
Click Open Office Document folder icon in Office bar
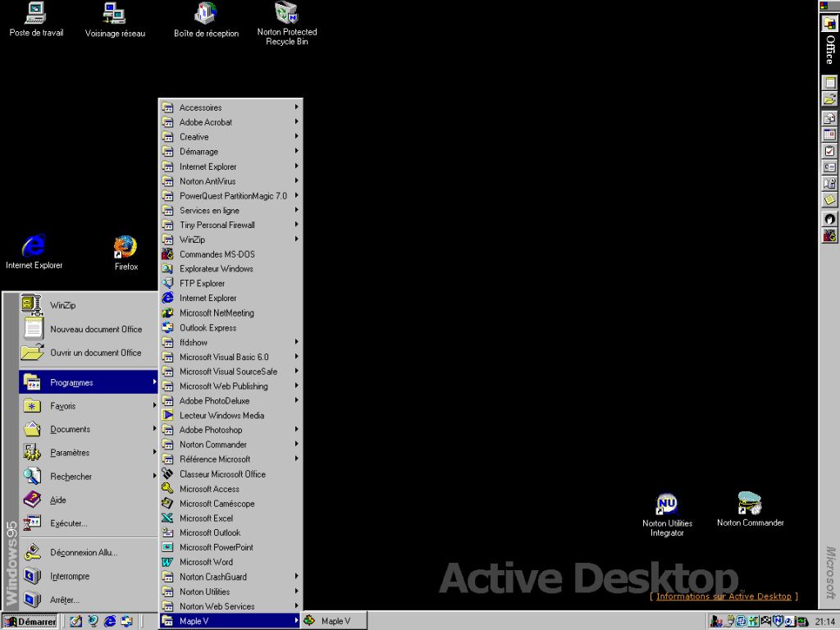click(829, 99)
